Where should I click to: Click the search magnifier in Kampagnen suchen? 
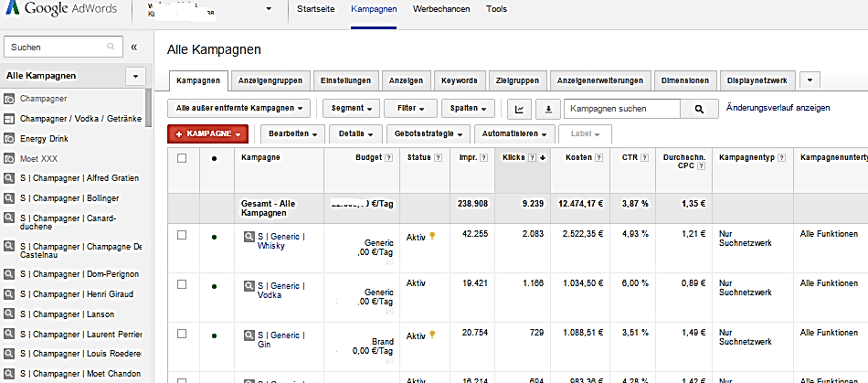click(x=699, y=109)
